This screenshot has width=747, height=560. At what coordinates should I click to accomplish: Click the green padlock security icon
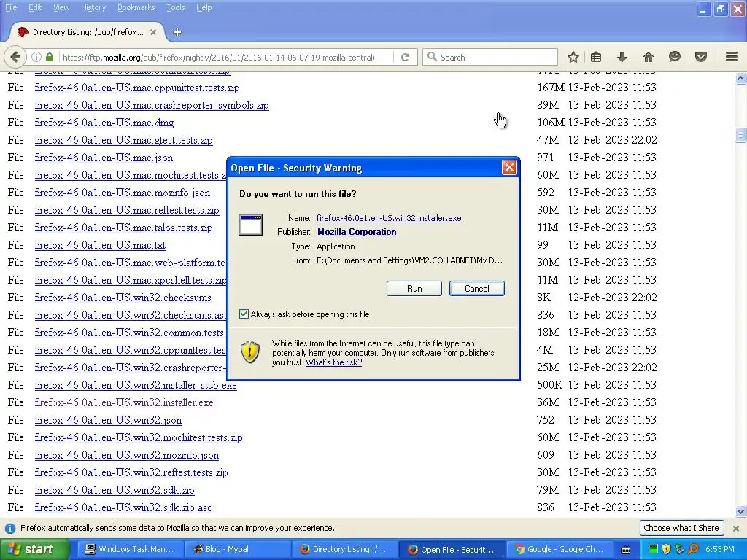pos(50,57)
